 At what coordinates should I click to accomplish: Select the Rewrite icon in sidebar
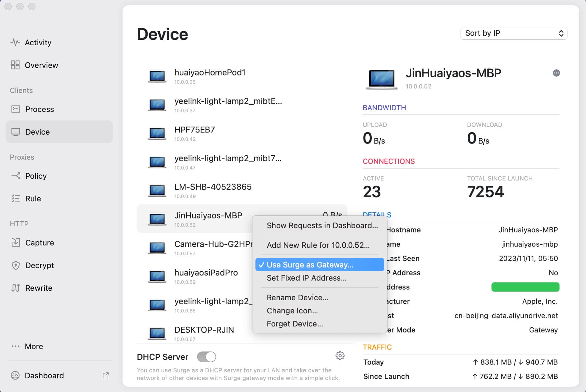click(15, 288)
